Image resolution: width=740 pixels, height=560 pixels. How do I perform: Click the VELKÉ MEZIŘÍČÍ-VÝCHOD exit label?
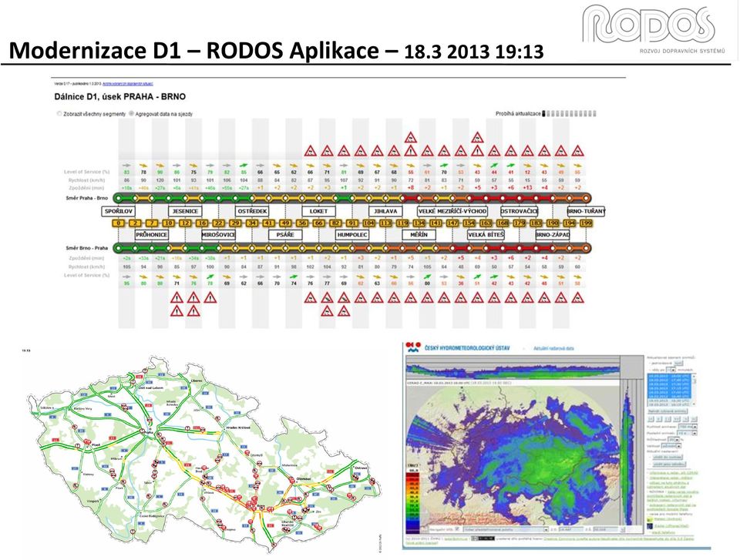[x=452, y=211]
